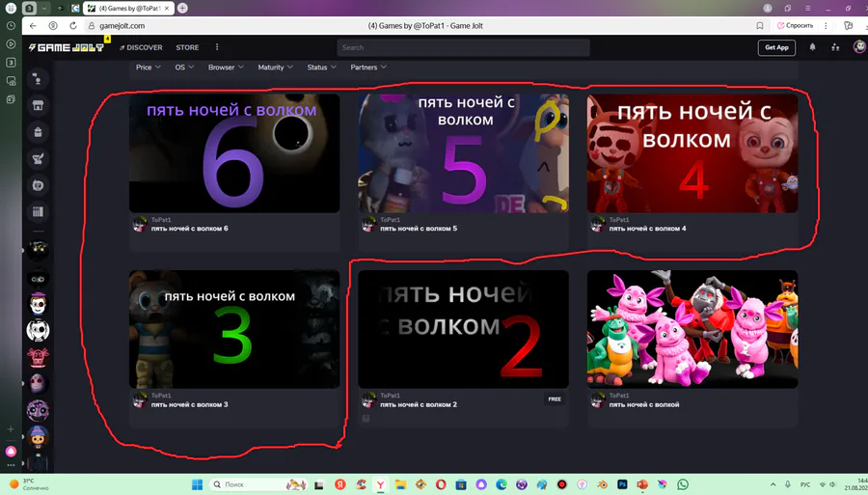868x495 pixels.
Task: Open the friends list icon
Action: pos(835,47)
